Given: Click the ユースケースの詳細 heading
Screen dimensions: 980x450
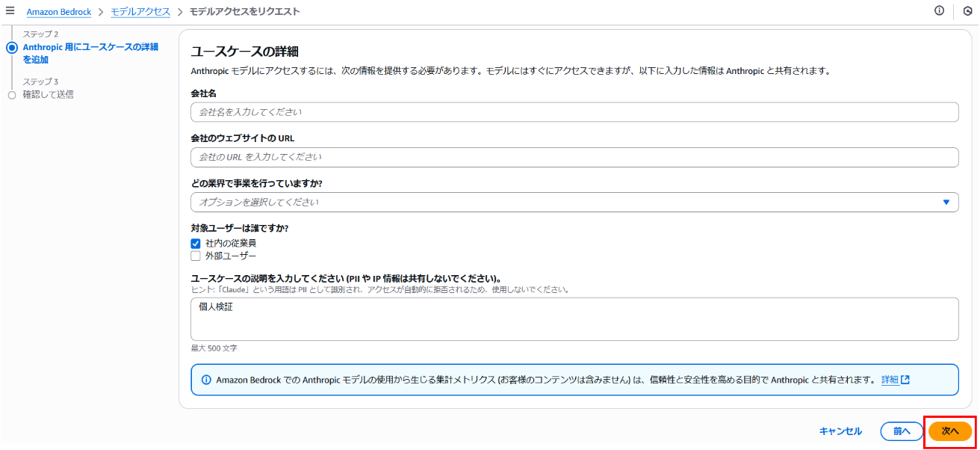Looking at the screenshot, I should [245, 52].
